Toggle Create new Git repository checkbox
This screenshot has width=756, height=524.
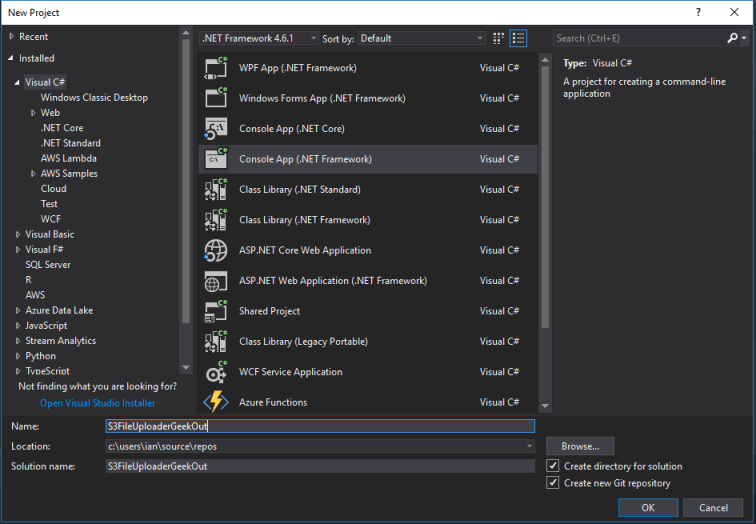553,483
